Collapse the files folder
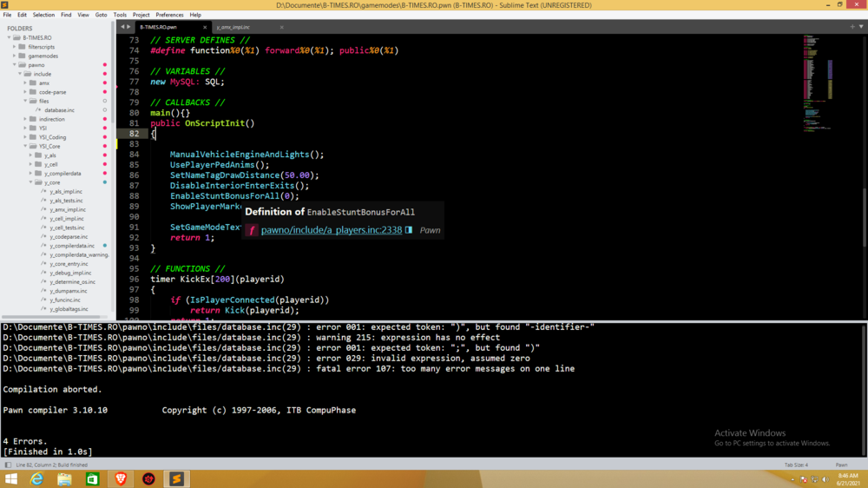Screen dimensions: 868x488 25,101
